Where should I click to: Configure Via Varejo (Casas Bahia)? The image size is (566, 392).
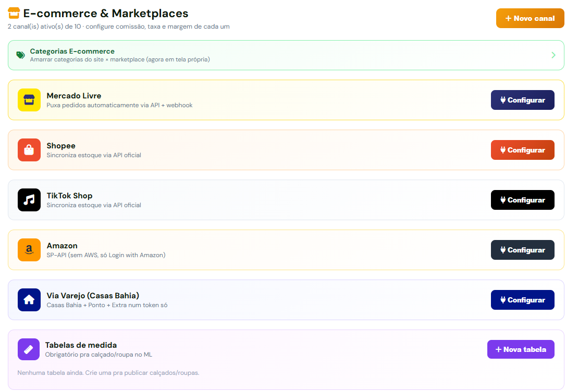(x=522, y=300)
